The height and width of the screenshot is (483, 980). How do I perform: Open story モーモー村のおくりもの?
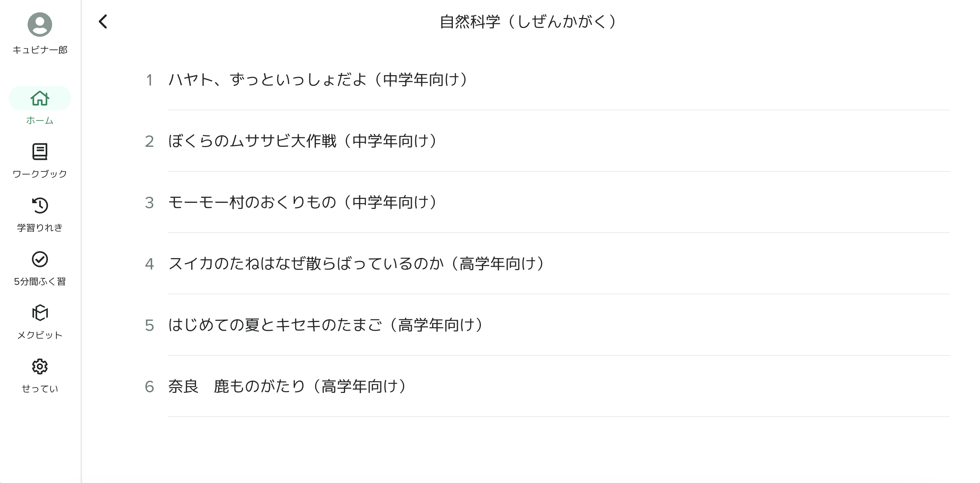pyautogui.click(x=559, y=202)
